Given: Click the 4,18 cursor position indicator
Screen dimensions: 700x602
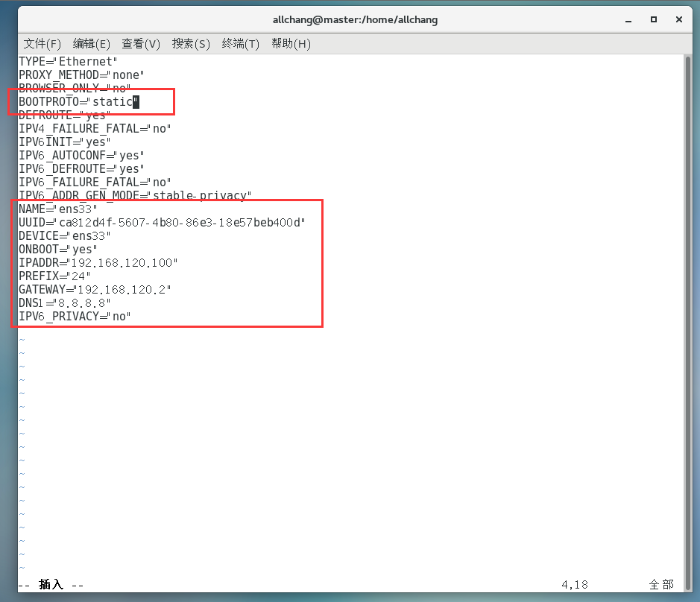Looking at the screenshot, I should coord(575,585).
